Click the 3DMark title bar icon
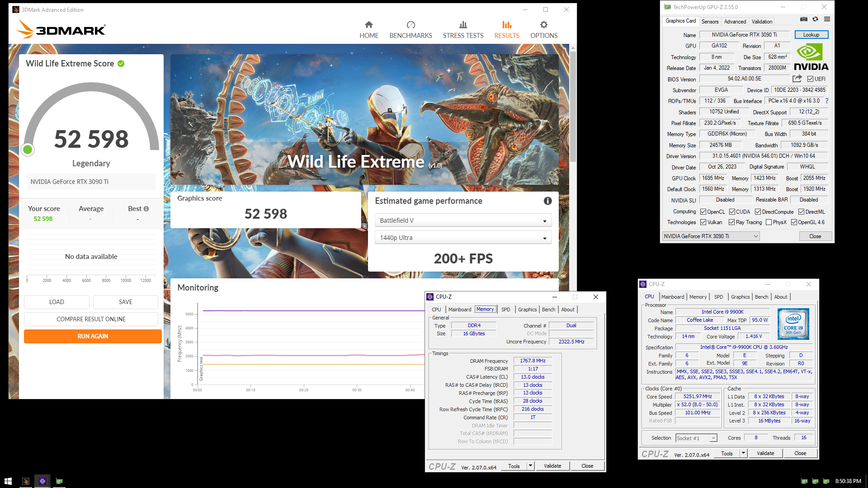The height and width of the screenshot is (488, 868). coord(16,9)
